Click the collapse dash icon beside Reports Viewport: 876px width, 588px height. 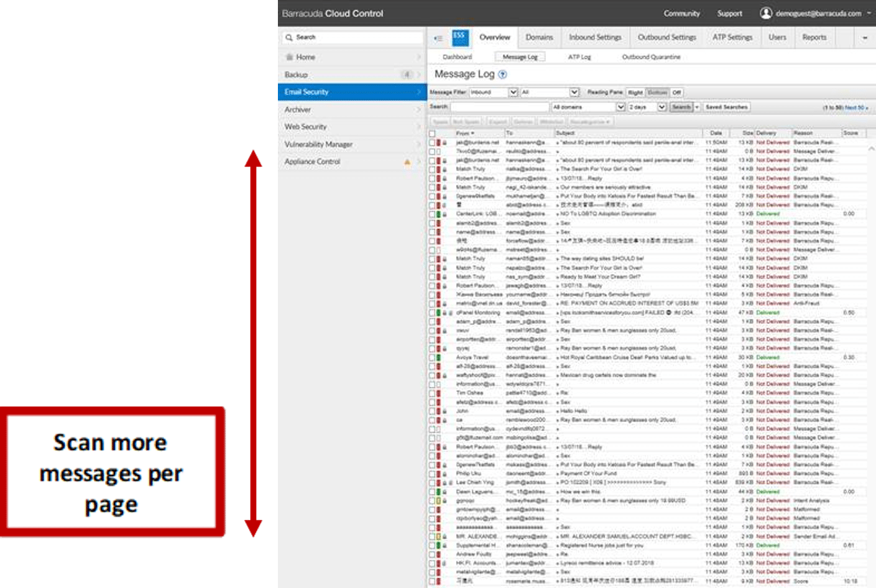[x=864, y=38]
